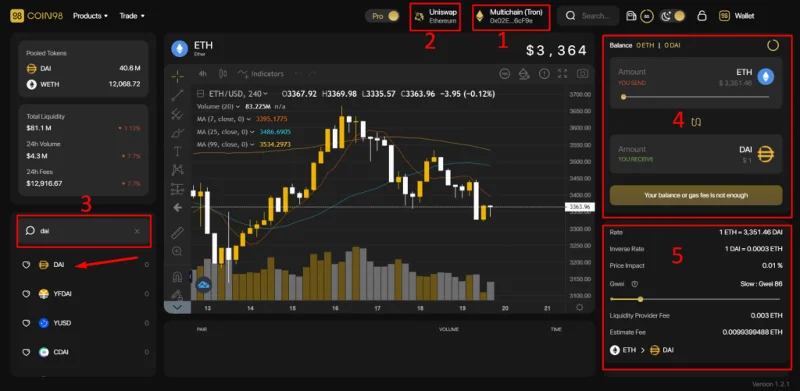Favorite the CDAI token heart
Viewport: 800px width, 391px height.
(x=27, y=352)
